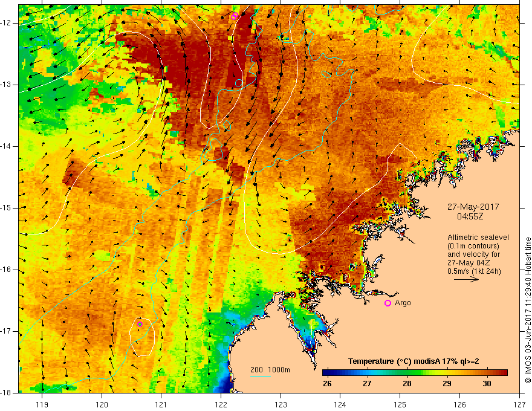Screen dimensions: 532x411
Task: Click the Argo legend circle symbol
Action: coord(388,303)
